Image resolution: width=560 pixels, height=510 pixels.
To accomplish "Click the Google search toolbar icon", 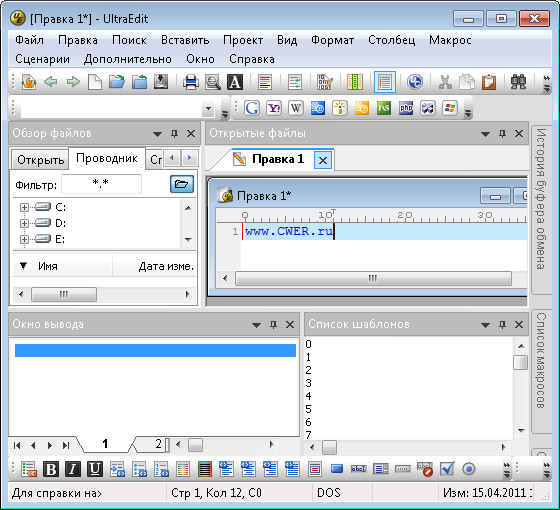I will pyautogui.click(x=251, y=108).
